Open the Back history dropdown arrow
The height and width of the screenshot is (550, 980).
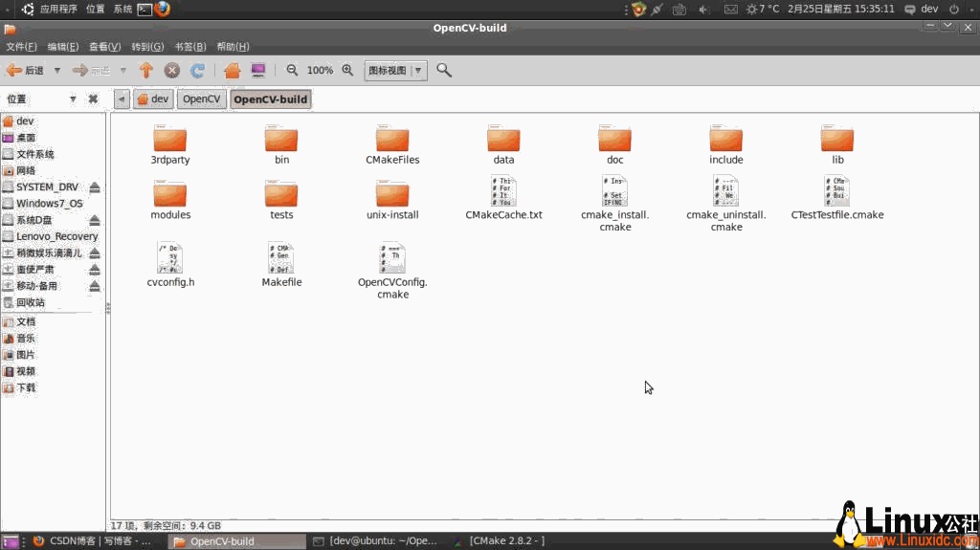coord(56,70)
